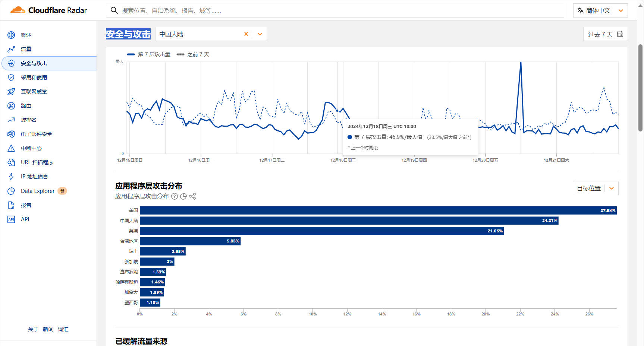Click the 加拿大 1.39% bar

point(152,292)
